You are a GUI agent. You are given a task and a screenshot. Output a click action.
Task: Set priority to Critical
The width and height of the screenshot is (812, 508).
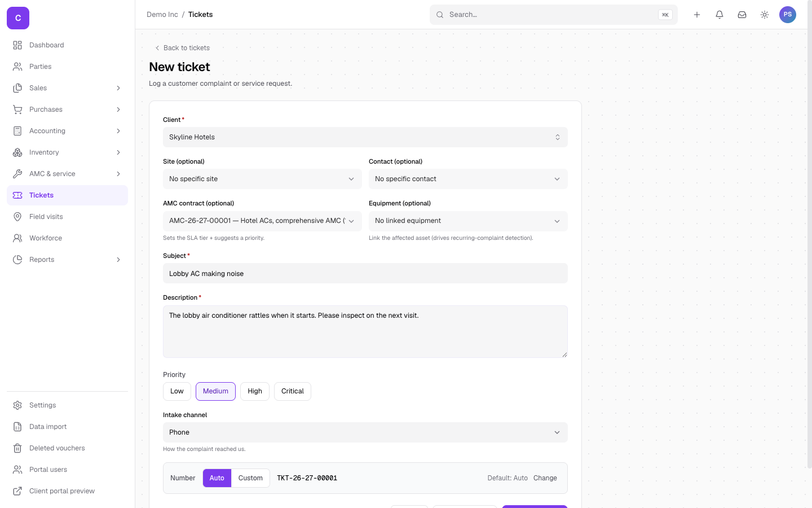(x=293, y=391)
